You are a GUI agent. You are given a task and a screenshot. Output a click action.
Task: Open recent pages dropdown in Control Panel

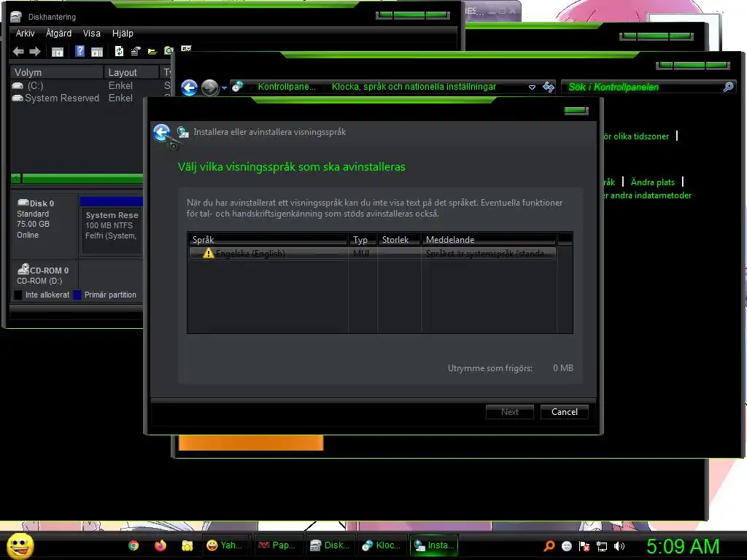(224, 87)
